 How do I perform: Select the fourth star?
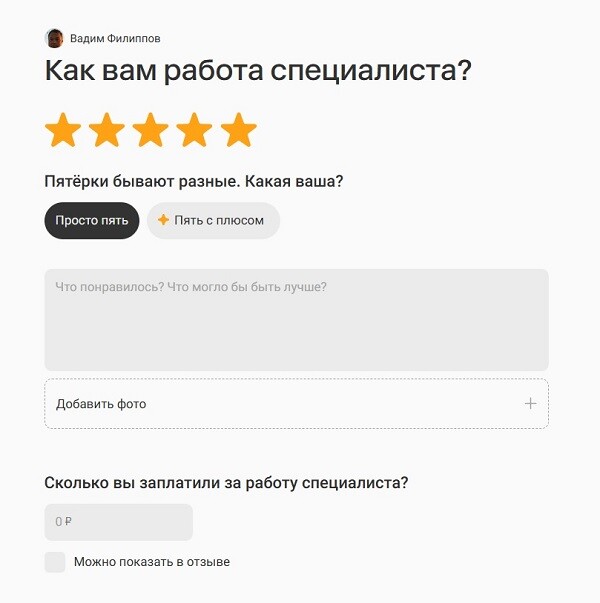[x=195, y=130]
